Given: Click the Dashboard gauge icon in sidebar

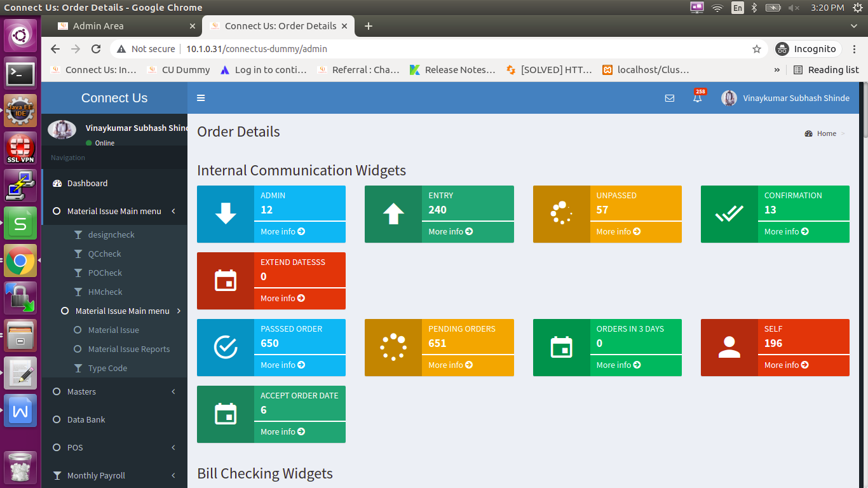Looking at the screenshot, I should click(x=57, y=183).
